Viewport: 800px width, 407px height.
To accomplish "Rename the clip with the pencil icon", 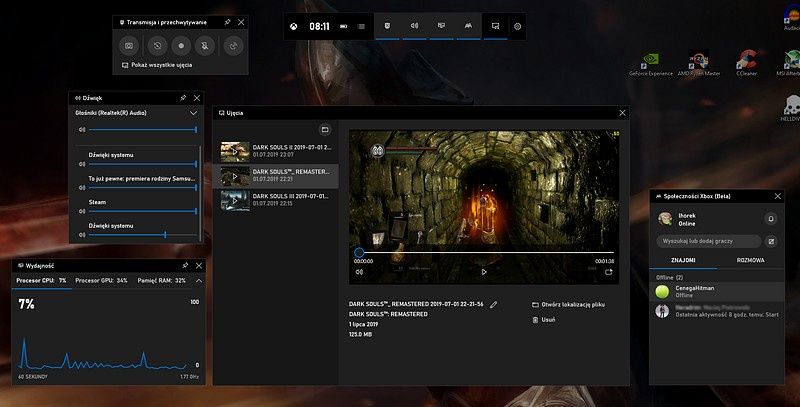I will point(493,304).
